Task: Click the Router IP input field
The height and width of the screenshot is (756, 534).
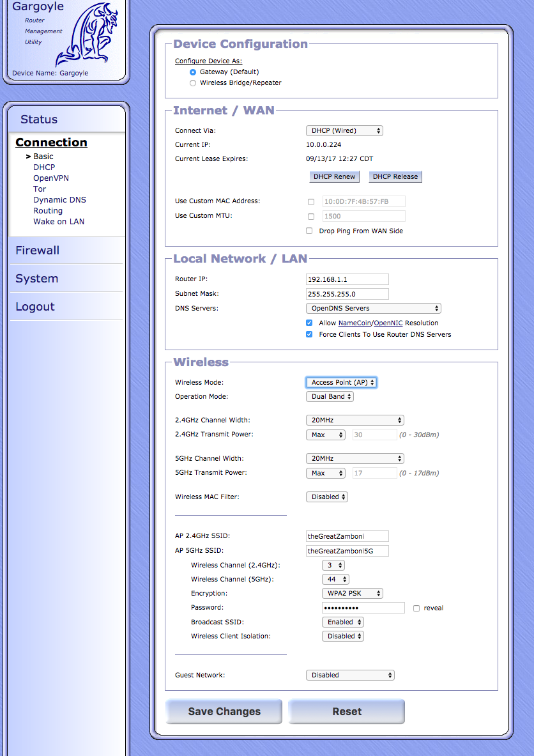Action: (347, 279)
